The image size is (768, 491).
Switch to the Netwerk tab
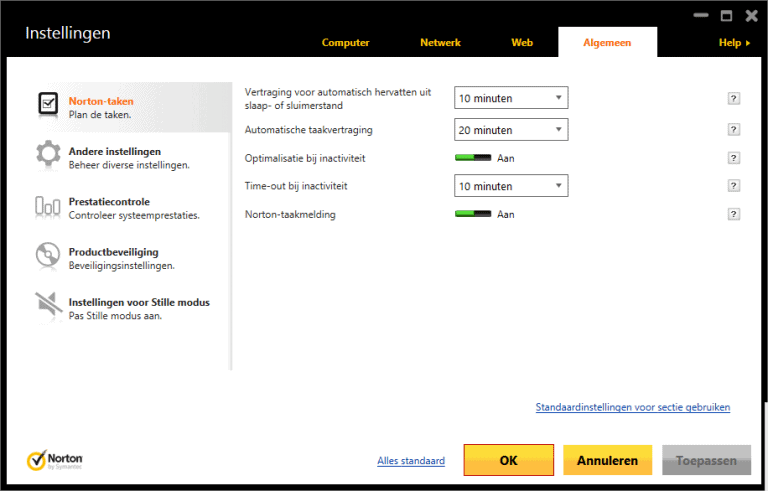click(440, 43)
